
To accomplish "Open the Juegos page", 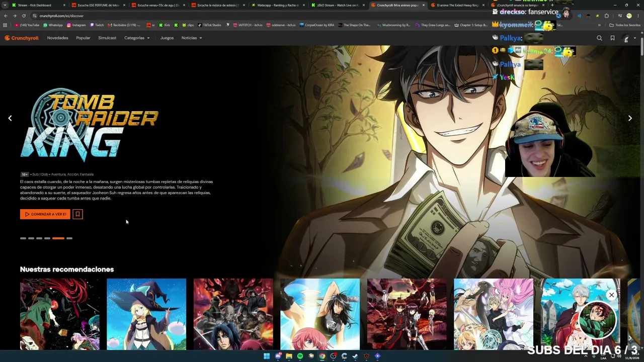I will tap(167, 38).
